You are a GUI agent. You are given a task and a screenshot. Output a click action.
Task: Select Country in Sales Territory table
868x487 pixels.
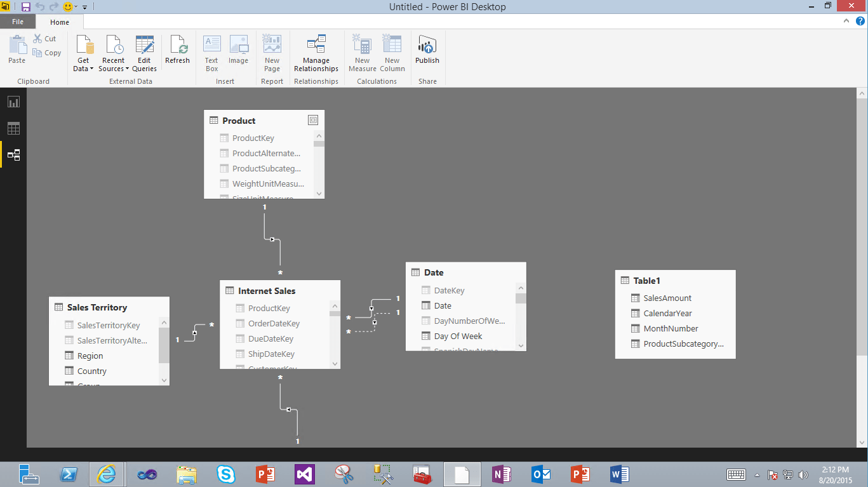click(x=91, y=371)
